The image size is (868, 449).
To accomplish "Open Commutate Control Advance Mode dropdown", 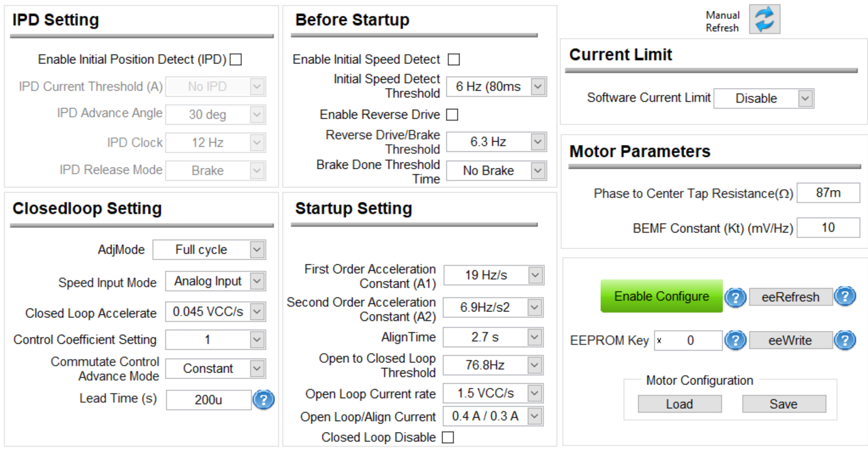I will click(216, 369).
